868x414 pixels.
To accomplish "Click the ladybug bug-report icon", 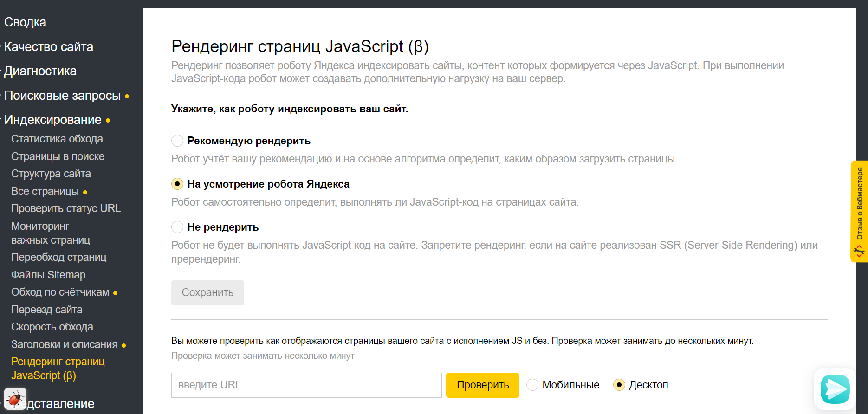I will [15, 399].
